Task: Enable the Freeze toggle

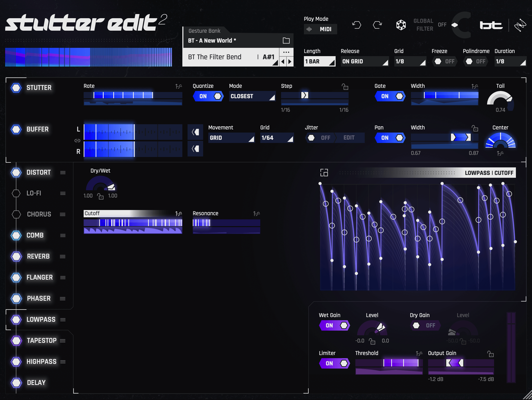Action: pos(444,61)
